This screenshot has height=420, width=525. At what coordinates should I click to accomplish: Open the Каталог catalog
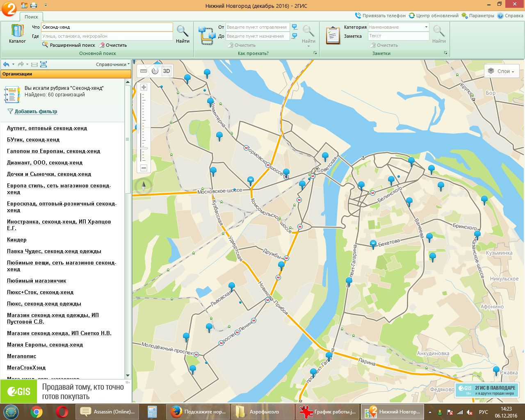(x=17, y=34)
